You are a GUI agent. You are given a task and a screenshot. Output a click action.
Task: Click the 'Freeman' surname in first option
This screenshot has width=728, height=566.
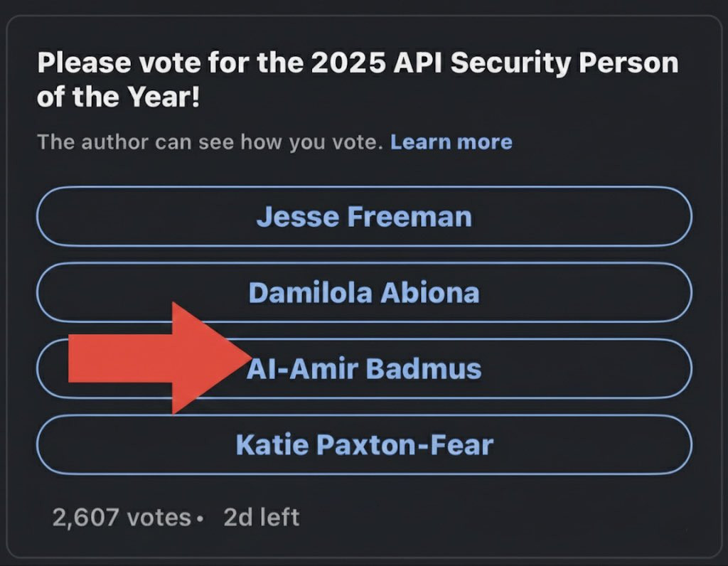(x=409, y=217)
